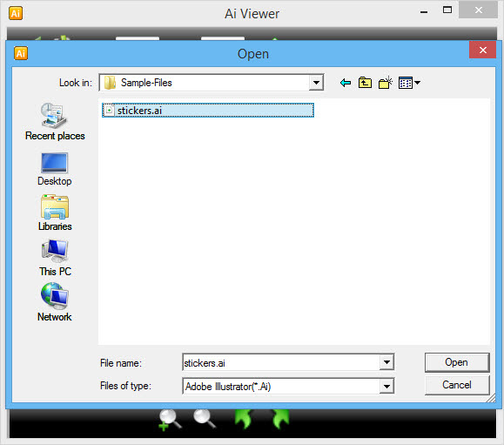Select This PC location
Screen dimensions: 504x445
tap(55, 258)
